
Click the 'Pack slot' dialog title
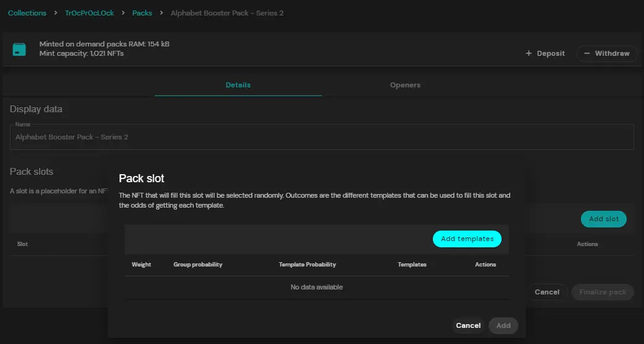click(141, 179)
